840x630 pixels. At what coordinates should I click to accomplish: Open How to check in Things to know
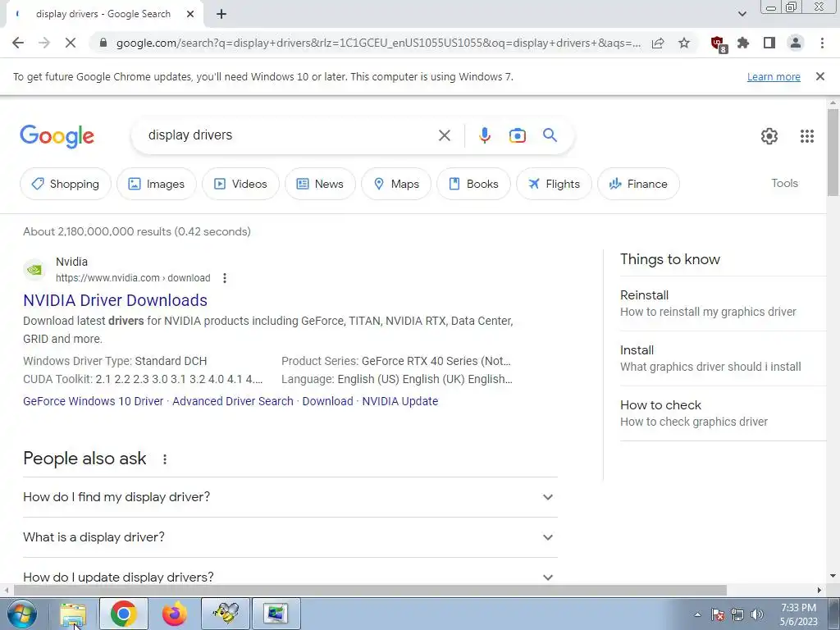724,413
